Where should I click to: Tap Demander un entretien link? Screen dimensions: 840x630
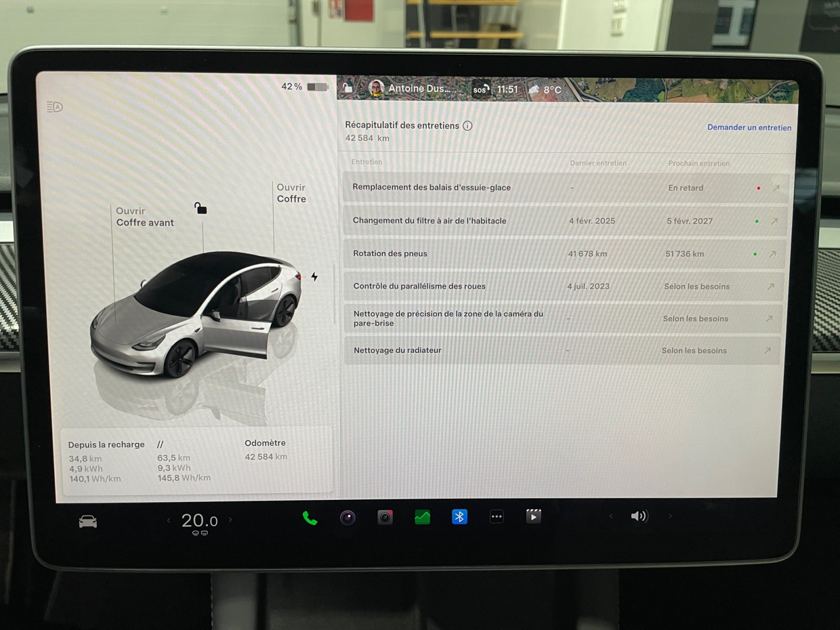click(x=749, y=128)
